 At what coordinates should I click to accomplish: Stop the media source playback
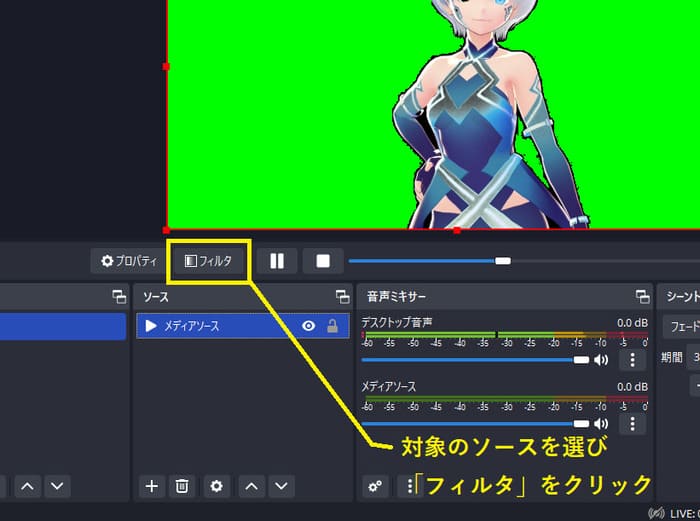pos(323,261)
